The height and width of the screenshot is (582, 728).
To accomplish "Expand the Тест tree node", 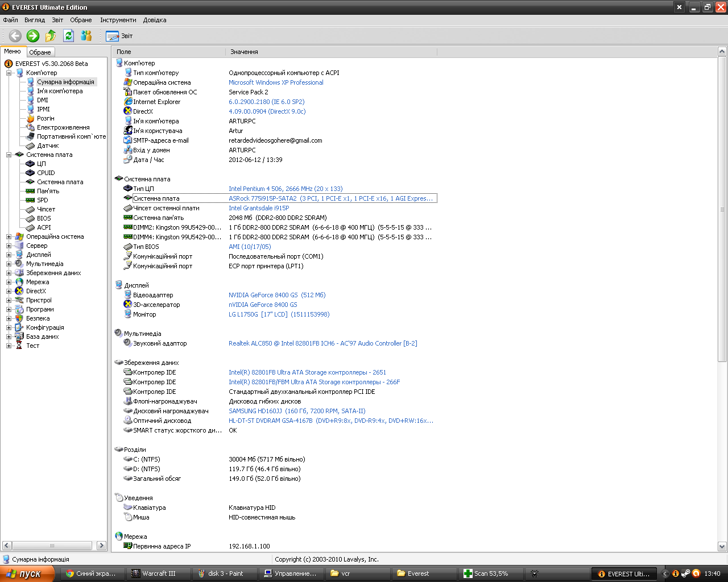I will [9, 346].
